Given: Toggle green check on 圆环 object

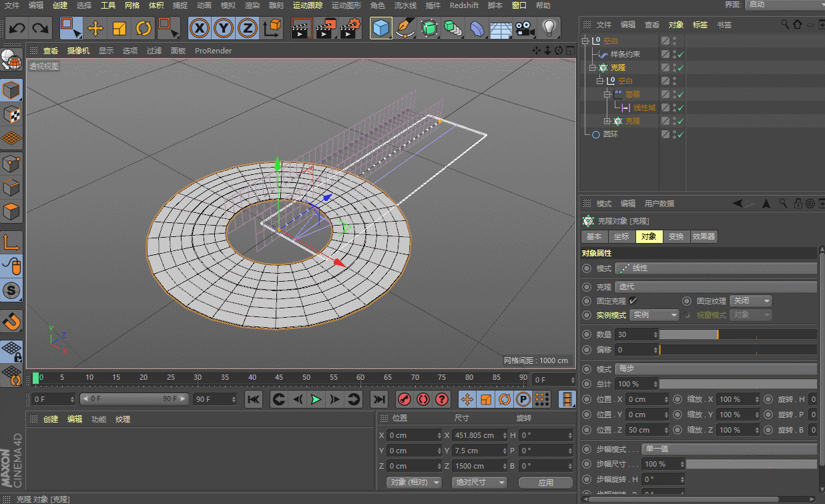Looking at the screenshot, I should point(680,134).
